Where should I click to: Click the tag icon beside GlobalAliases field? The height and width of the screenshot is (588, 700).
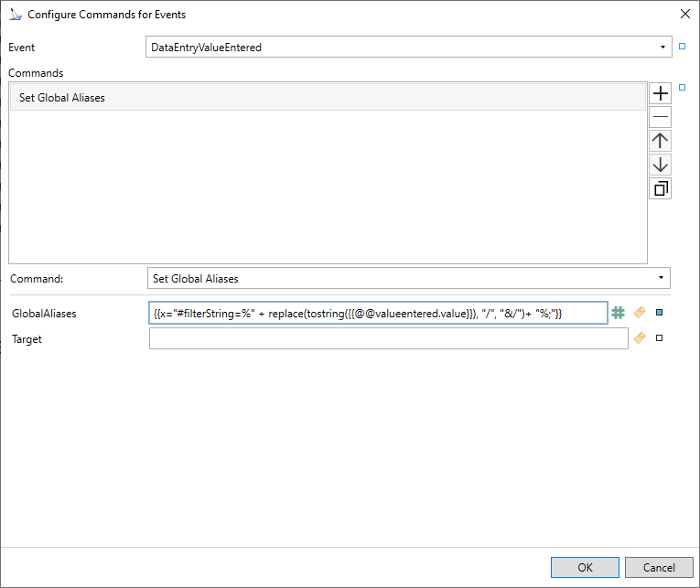(x=640, y=313)
